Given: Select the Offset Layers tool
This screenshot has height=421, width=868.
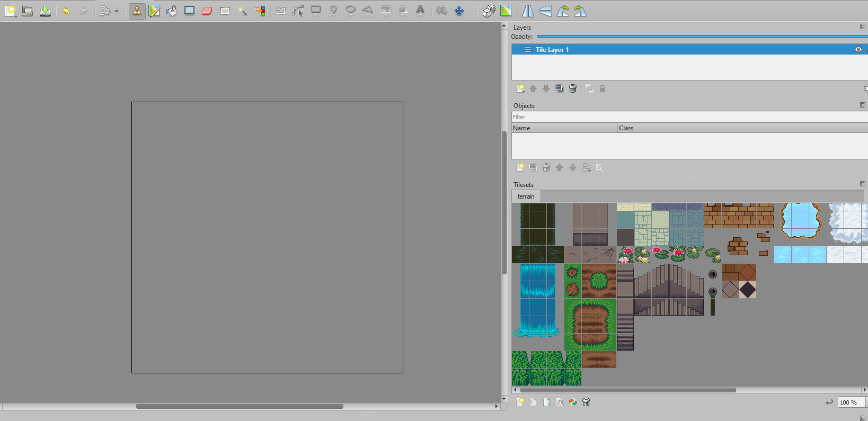Looking at the screenshot, I should (x=459, y=11).
